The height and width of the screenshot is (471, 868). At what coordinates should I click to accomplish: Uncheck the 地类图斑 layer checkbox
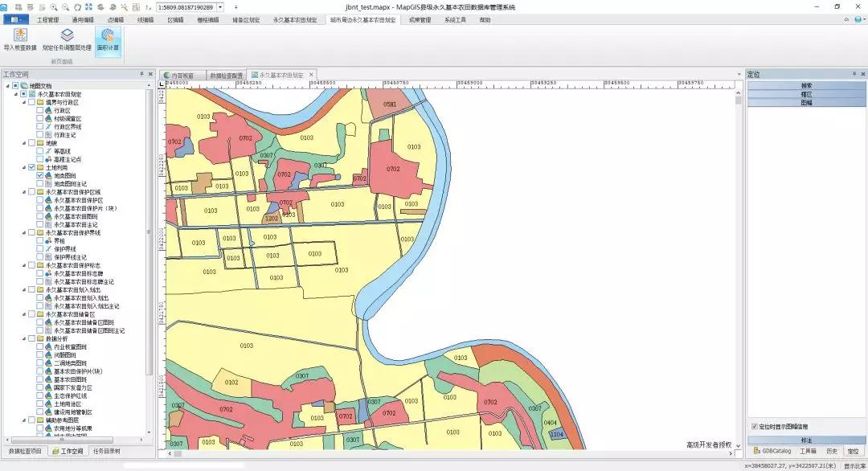click(x=39, y=176)
